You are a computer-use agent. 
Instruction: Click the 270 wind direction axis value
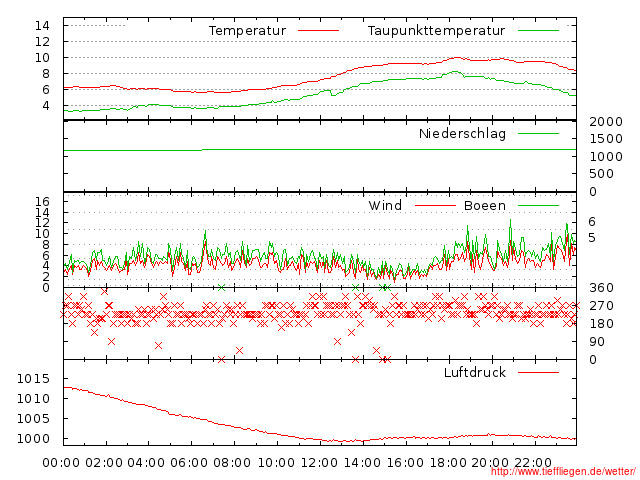(x=602, y=306)
